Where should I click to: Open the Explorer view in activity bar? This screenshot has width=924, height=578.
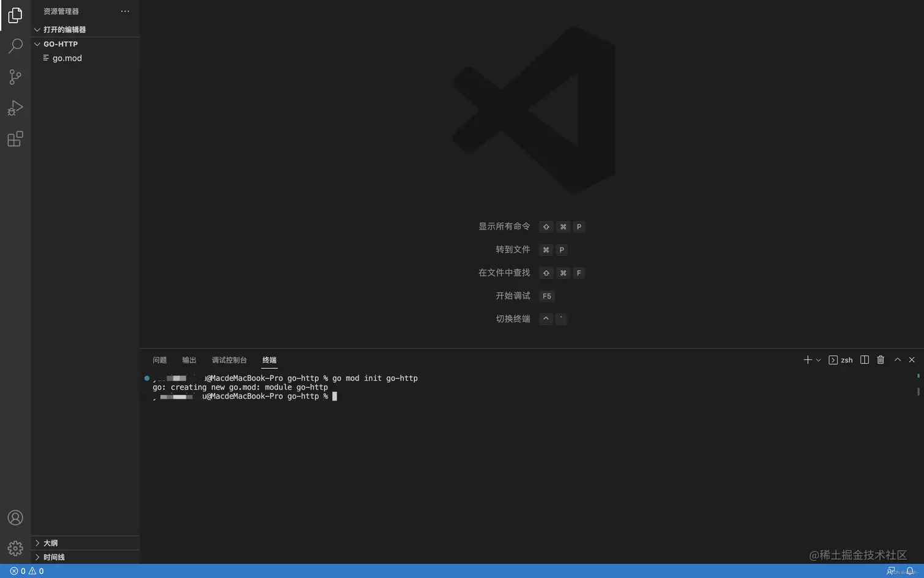click(15, 15)
